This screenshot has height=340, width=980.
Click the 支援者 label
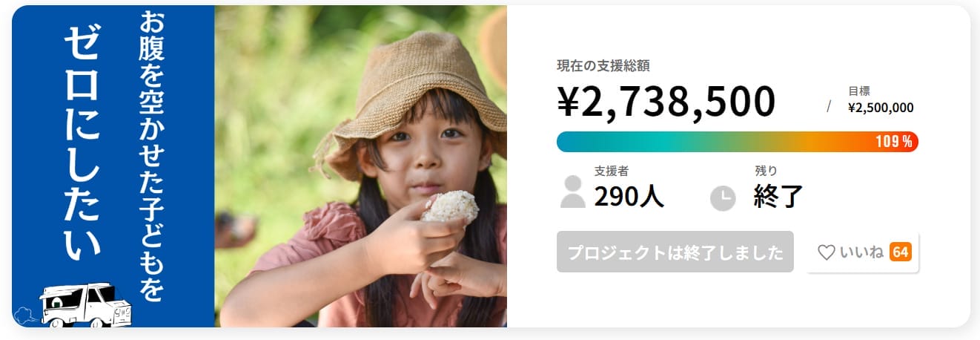coord(612,171)
